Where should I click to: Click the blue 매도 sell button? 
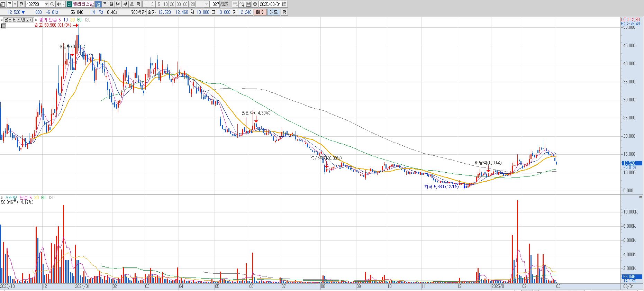click(x=273, y=12)
